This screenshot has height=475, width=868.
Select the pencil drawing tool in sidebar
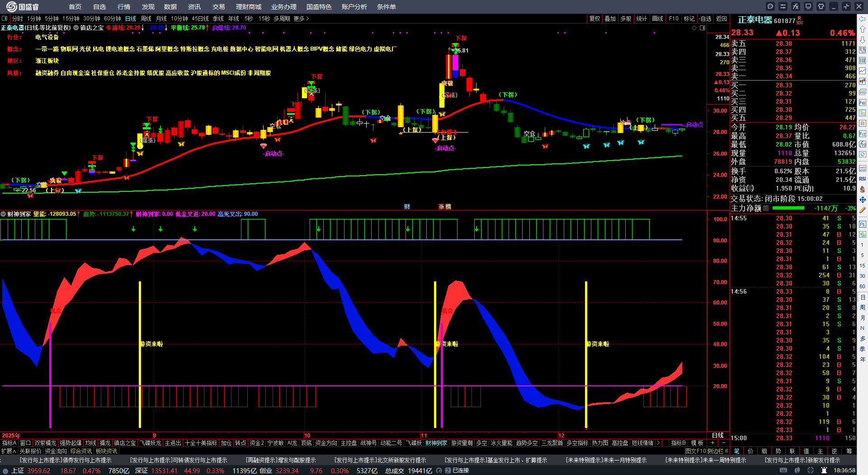click(863, 210)
